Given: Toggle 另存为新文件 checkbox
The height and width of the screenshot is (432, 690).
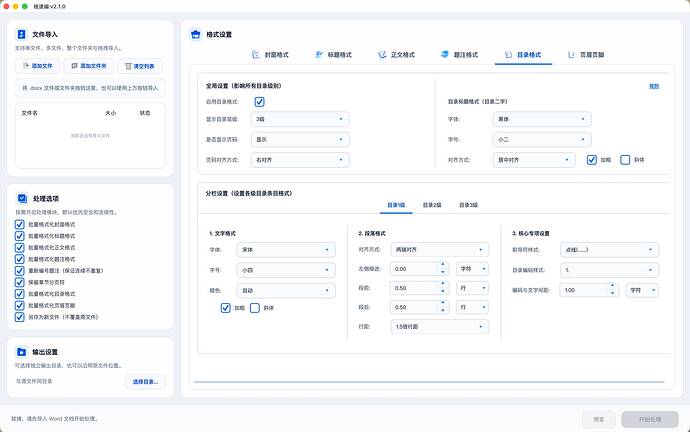Looking at the screenshot, I should tap(19, 317).
